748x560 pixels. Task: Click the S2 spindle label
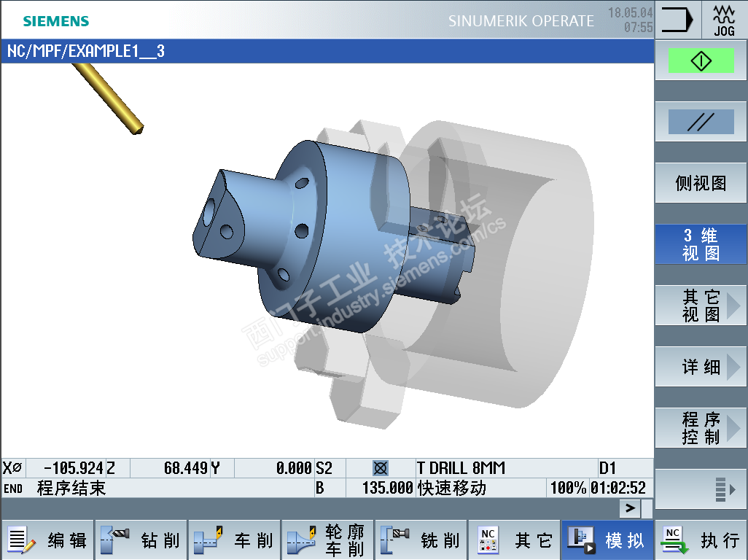(x=324, y=468)
